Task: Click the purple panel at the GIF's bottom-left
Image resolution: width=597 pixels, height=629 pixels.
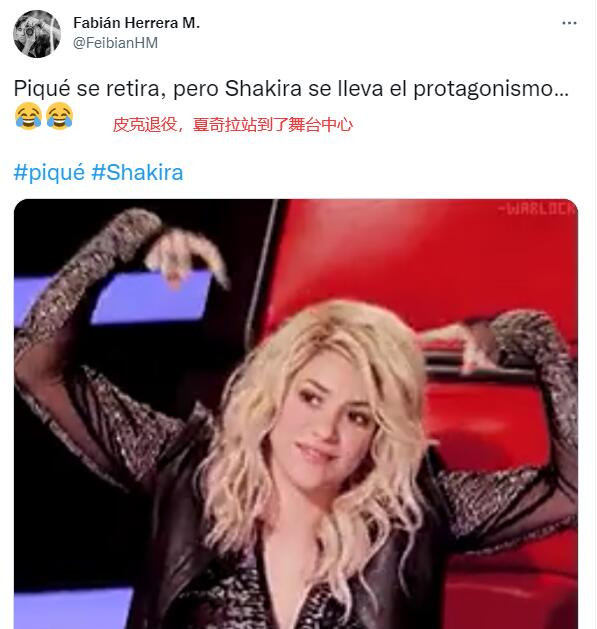Action: click(72, 609)
